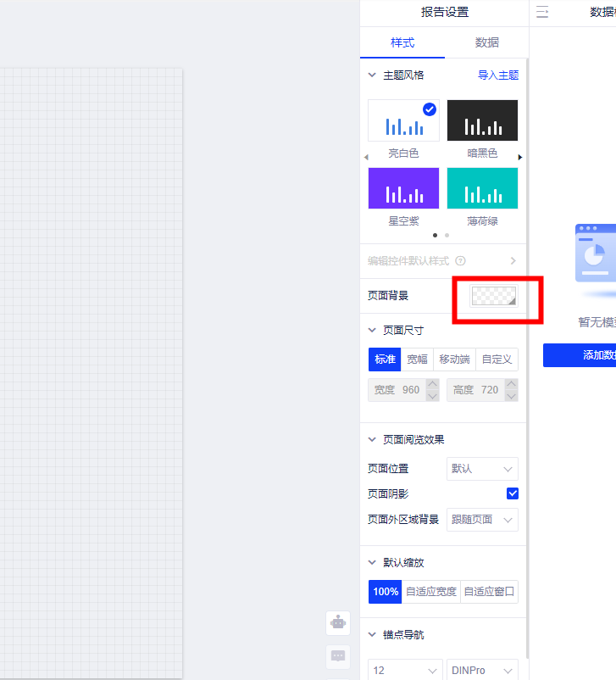
Task: Click the settings panel vertical scrollbar
Action: [527, 358]
